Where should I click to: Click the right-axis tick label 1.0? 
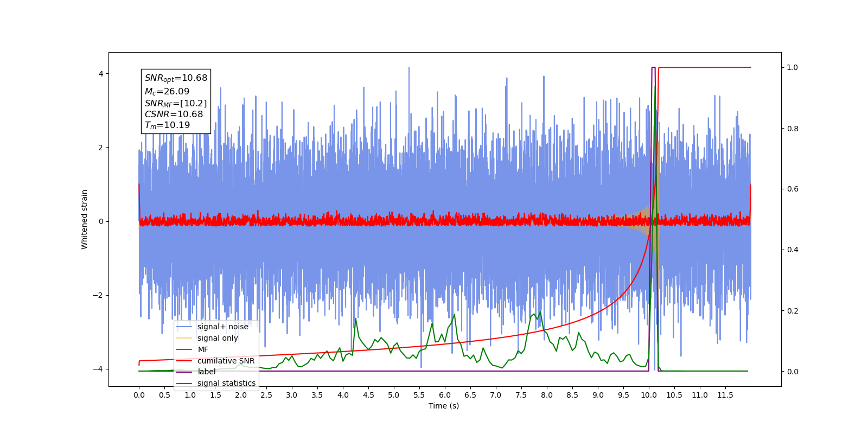[793, 68]
